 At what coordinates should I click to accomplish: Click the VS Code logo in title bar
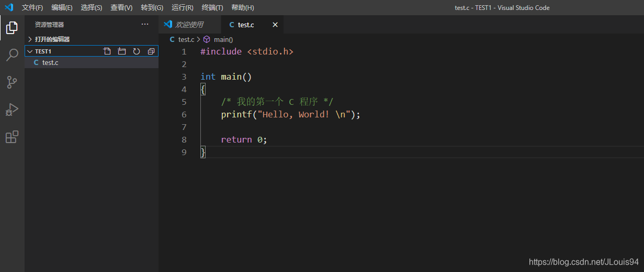click(9, 7)
